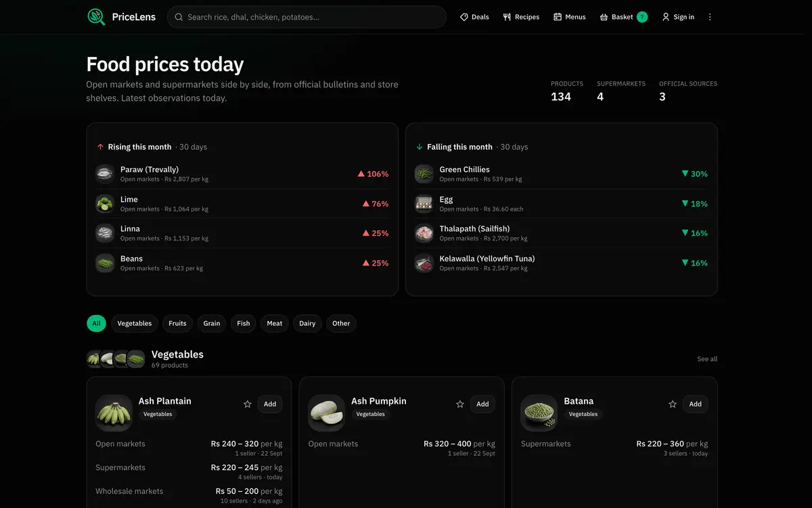Viewport: 812px width, 508px height.
Task: Open Kelawalla (Yellowfin Tuna) name link
Action: pyautogui.click(x=487, y=259)
